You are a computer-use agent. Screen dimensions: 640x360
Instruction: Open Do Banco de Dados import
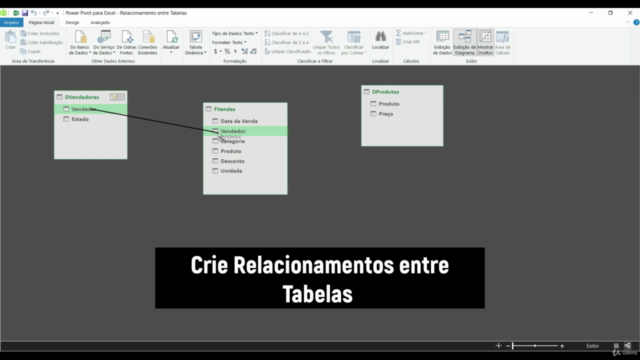click(x=80, y=42)
